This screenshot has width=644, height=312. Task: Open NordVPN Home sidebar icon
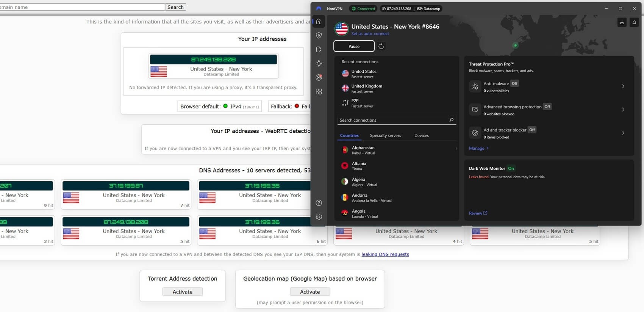(x=319, y=22)
